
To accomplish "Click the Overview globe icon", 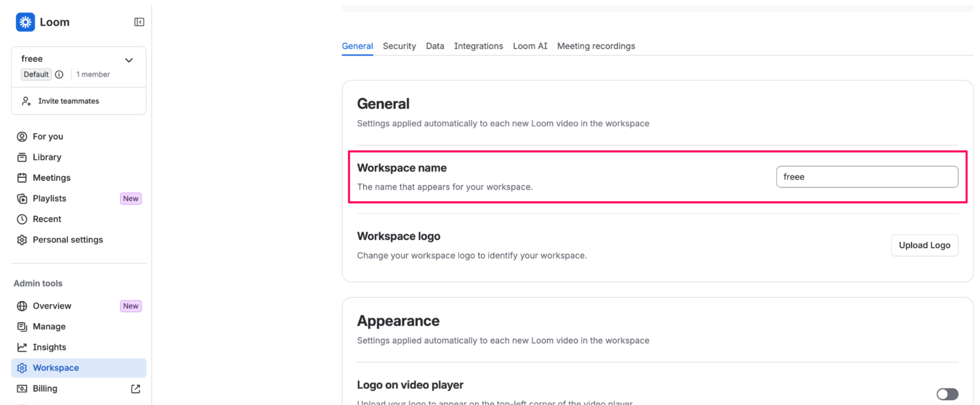I will click(x=22, y=306).
